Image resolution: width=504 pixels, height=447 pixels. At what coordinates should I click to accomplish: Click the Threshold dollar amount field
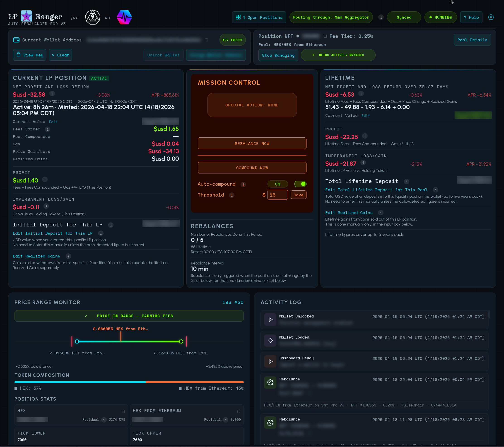coord(277,195)
